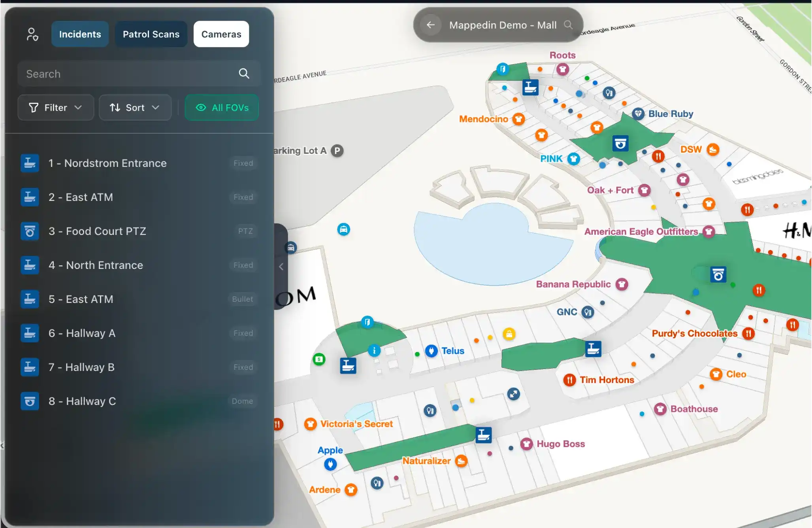This screenshot has width=812, height=528.
Task: Select camera 7 - Hallway B
Action: (x=139, y=367)
